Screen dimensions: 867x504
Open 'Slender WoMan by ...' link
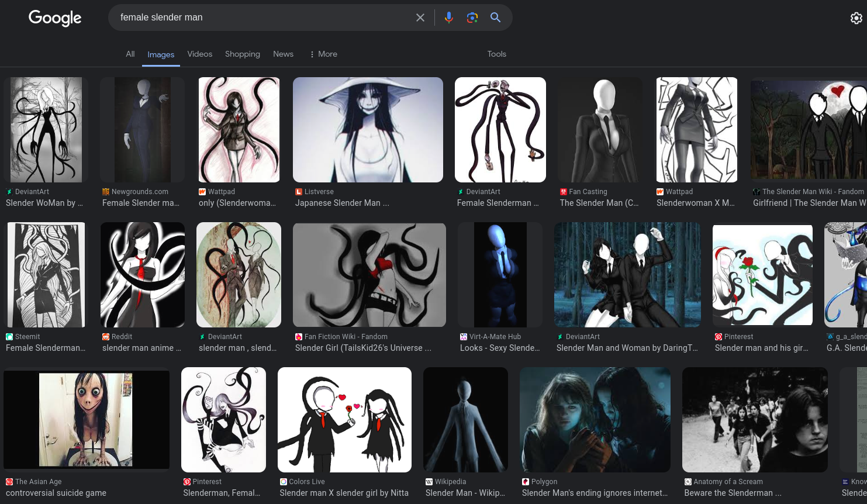[x=44, y=203]
